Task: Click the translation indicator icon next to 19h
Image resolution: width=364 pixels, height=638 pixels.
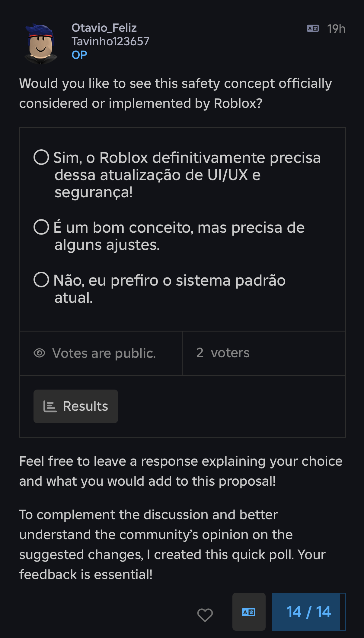Action: pos(313,28)
